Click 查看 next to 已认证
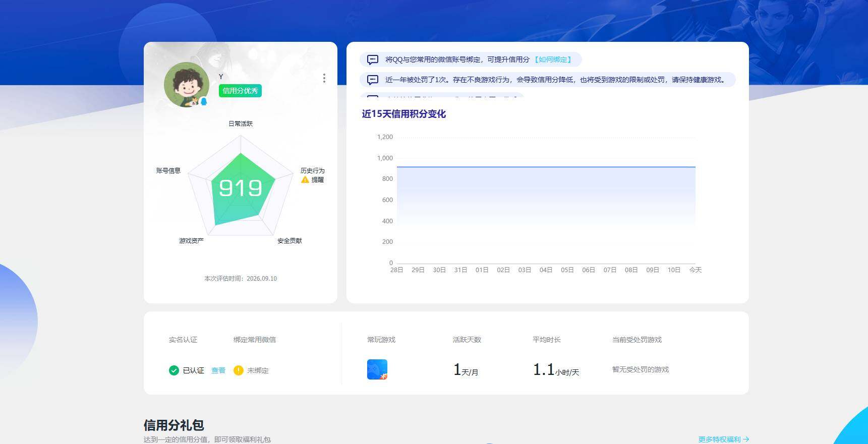 [x=218, y=370]
